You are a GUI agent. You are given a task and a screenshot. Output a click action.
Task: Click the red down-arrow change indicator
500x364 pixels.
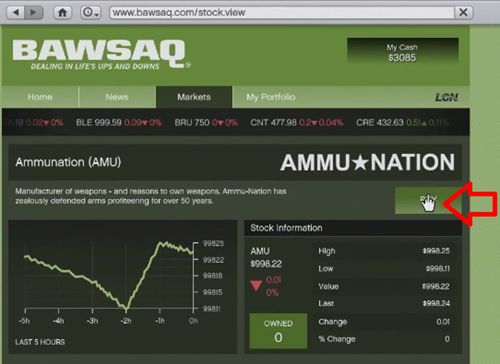click(x=256, y=286)
